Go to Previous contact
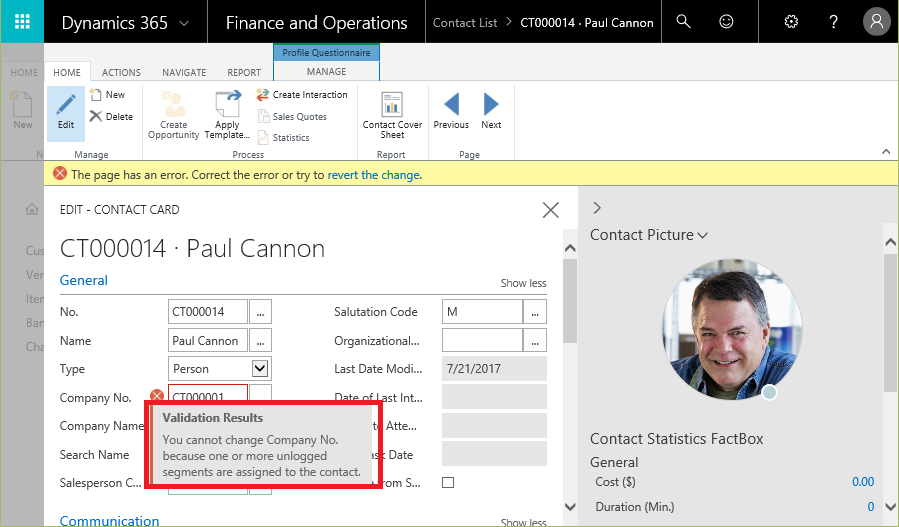The height and width of the screenshot is (527, 899). click(451, 112)
